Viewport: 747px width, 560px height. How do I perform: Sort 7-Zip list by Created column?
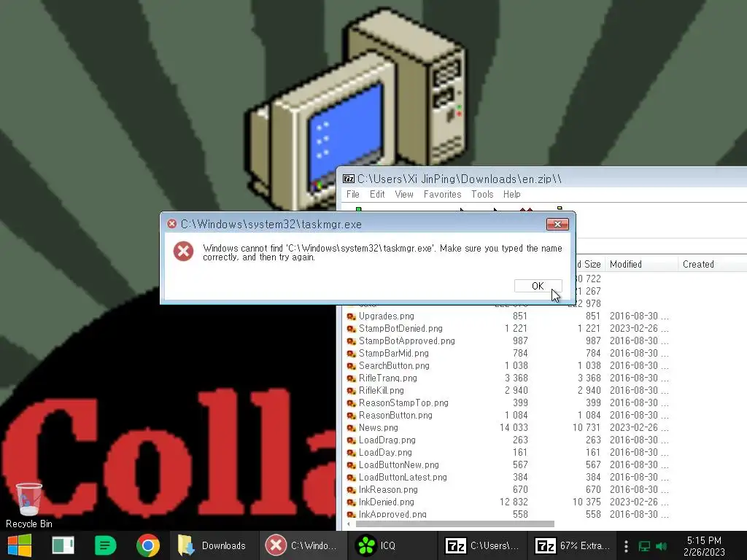coord(698,264)
